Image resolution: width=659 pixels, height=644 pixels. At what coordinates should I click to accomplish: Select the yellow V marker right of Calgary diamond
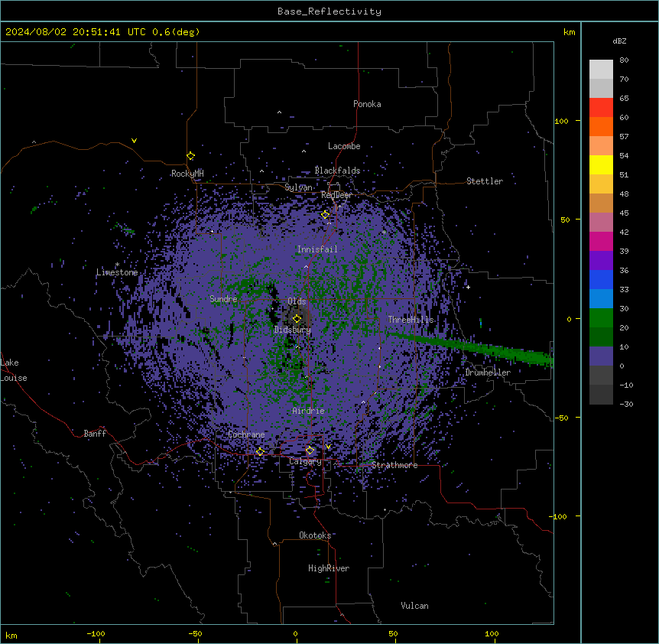(328, 447)
